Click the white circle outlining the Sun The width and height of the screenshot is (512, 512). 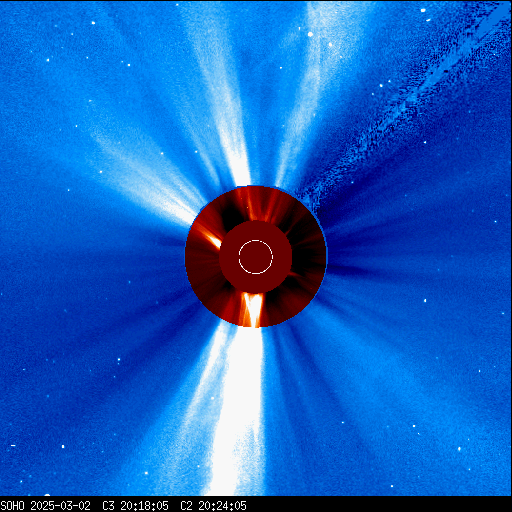coord(256,257)
